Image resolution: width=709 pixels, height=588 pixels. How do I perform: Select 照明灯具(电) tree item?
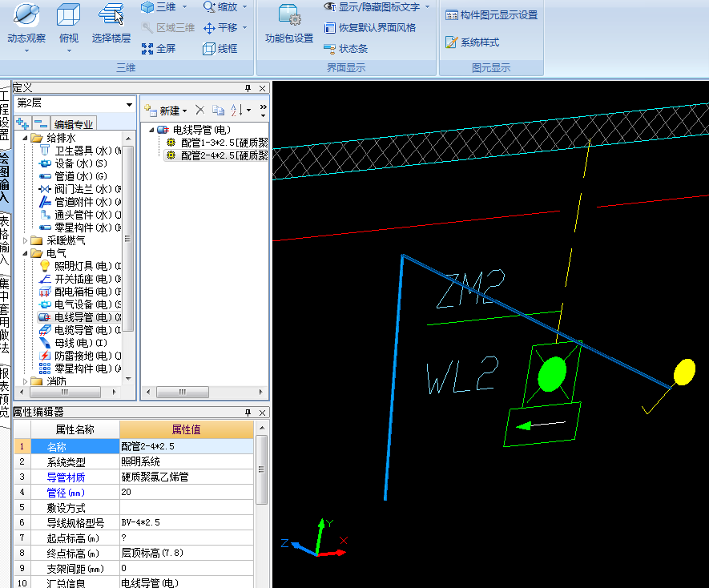[x=80, y=266]
